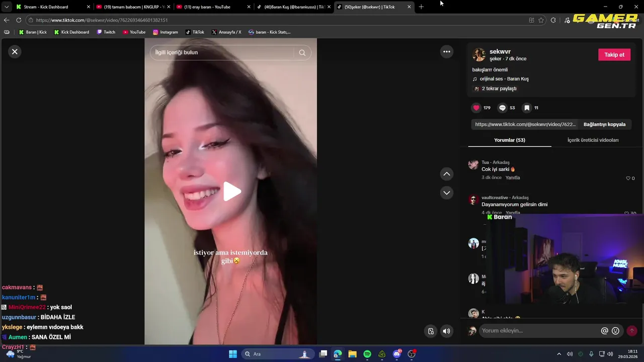This screenshot has height=362, width=644.
Task: Open Instagram bookmark
Action: 166,32
